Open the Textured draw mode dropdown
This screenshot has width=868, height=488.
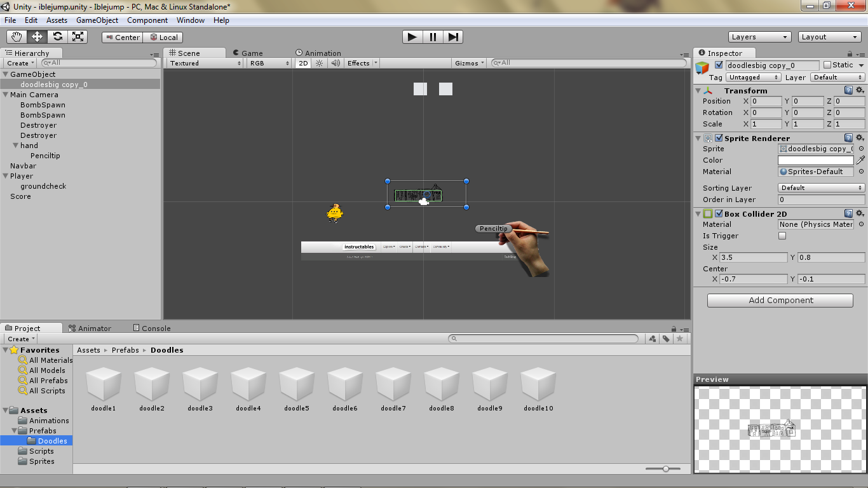pyautogui.click(x=205, y=63)
